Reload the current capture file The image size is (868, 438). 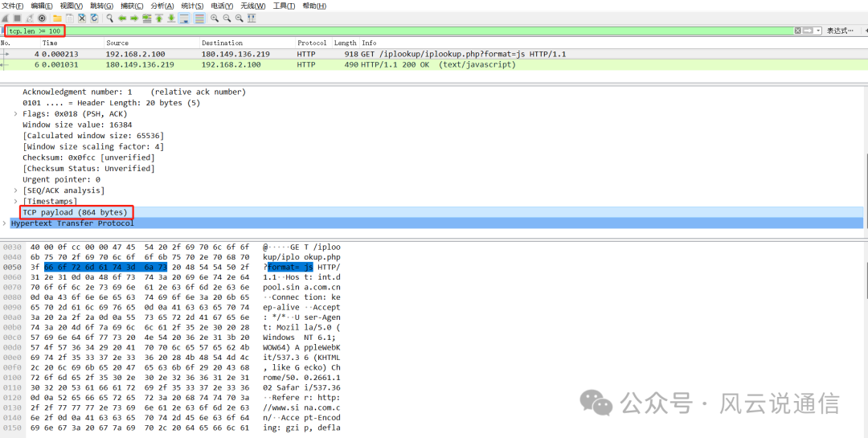tap(94, 18)
